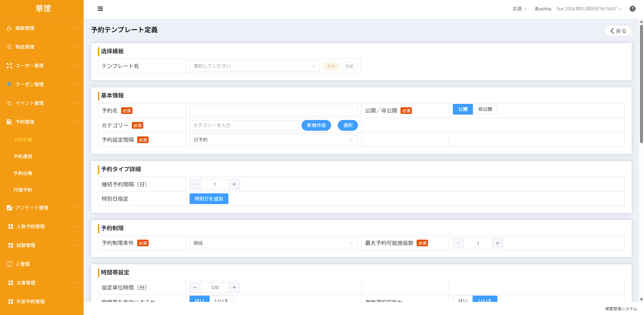
Task: Increase 最大予約可能施設数 with the plus icon
Action: coord(497,243)
